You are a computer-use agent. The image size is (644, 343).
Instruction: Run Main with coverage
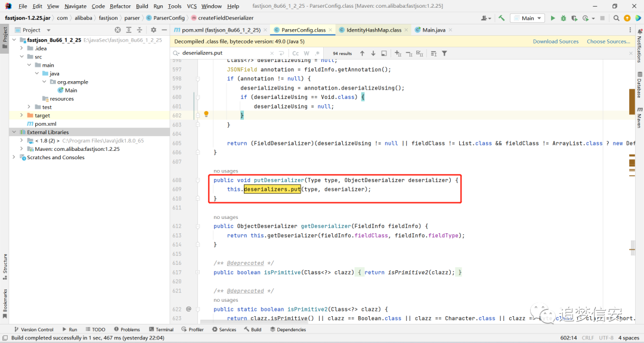point(574,18)
